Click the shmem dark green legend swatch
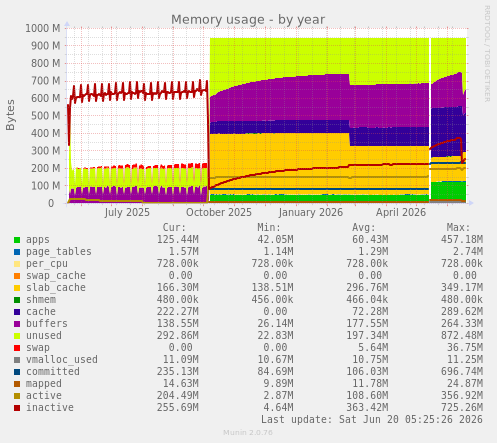 click(x=17, y=300)
